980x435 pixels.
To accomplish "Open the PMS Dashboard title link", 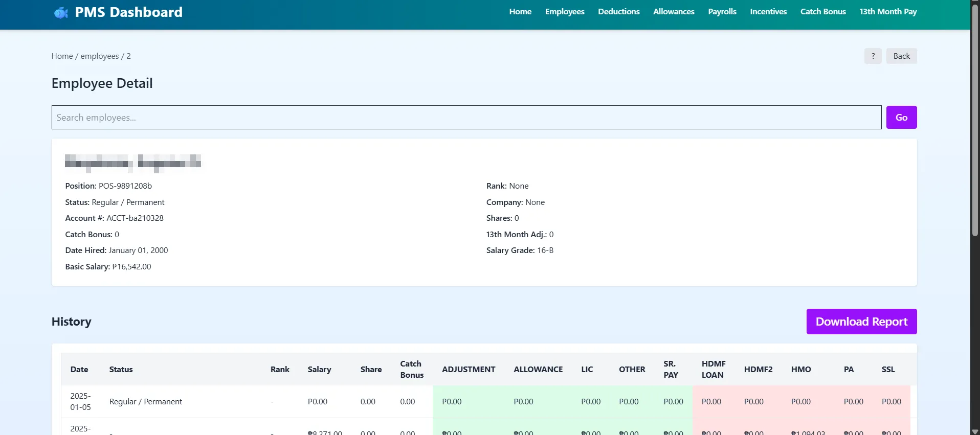I will pos(128,12).
